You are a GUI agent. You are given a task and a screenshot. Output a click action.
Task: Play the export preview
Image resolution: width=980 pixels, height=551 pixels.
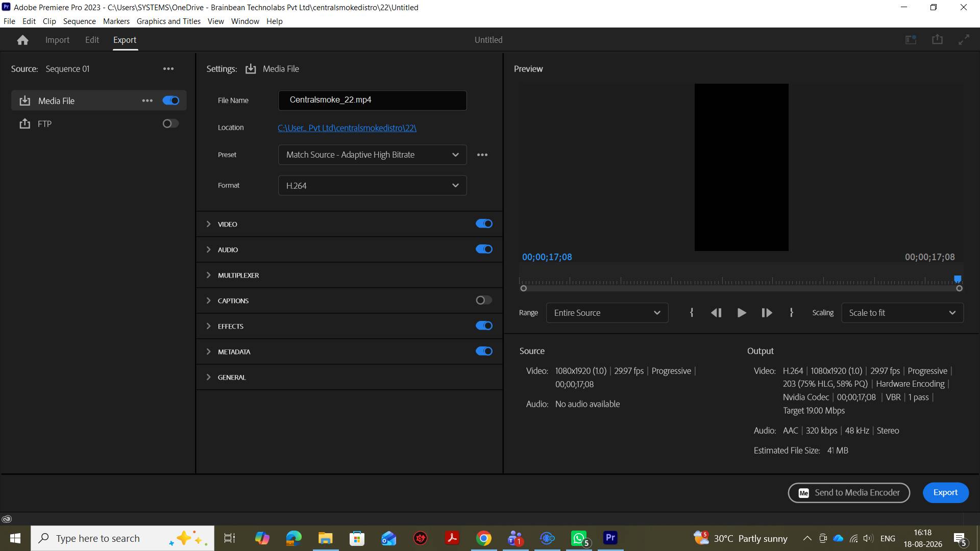[x=742, y=313]
